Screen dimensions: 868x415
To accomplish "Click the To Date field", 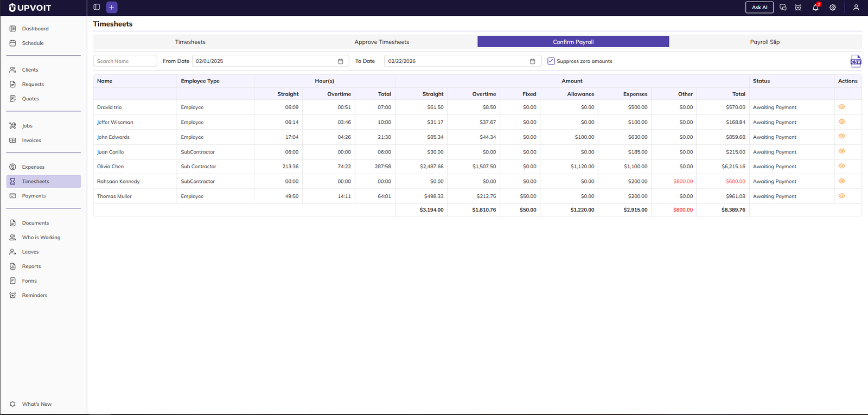I will point(462,61).
